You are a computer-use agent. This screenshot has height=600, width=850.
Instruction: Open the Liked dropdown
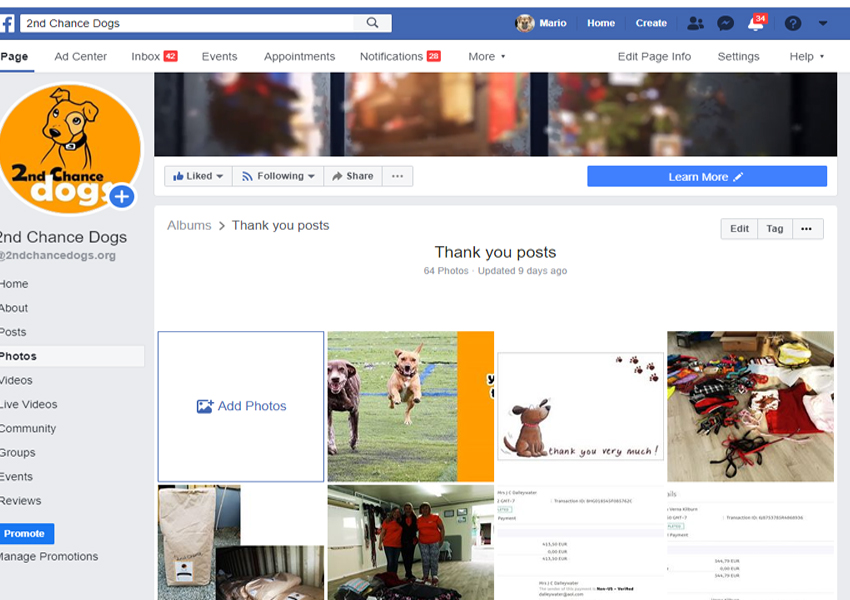tap(198, 176)
